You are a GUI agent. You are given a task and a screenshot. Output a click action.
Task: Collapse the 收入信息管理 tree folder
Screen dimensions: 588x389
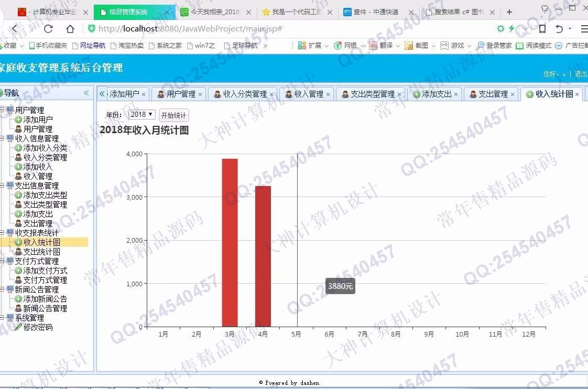click(x=2, y=138)
